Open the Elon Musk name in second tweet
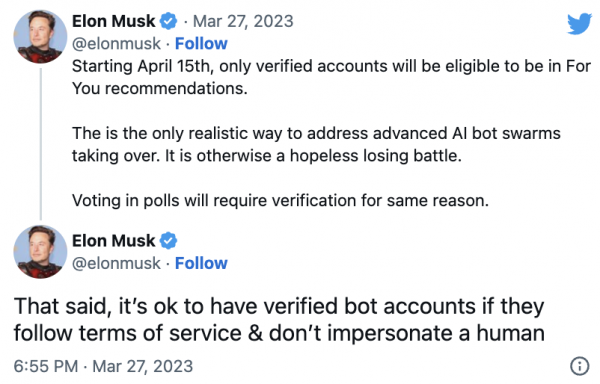This screenshot has width=600, height=384. point(114,241)
